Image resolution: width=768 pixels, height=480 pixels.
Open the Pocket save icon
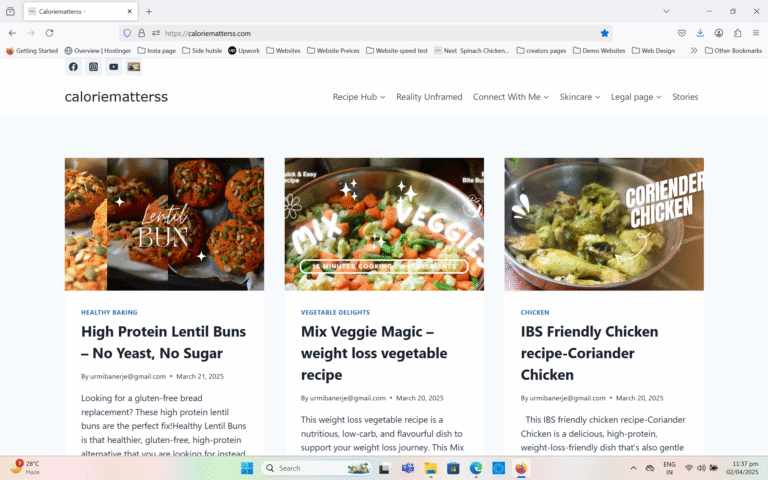pyautogui.click(x=681, y=33)
